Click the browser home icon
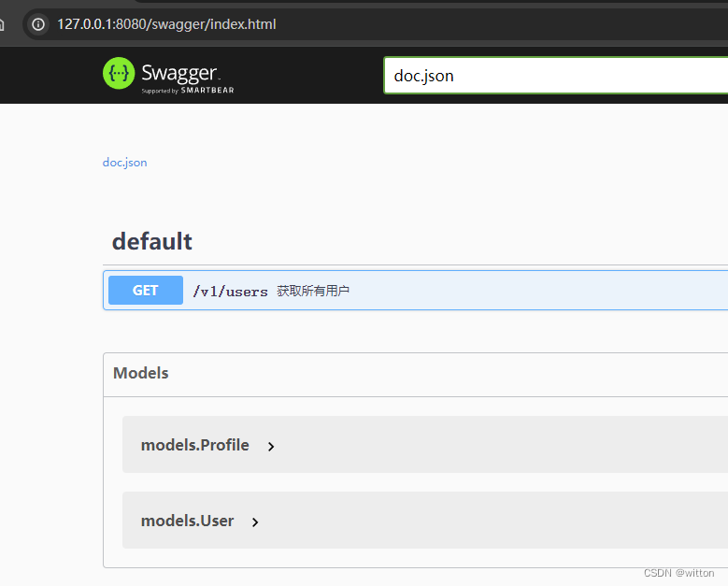This screenshot has height=586, width=728. click(4, 24)
